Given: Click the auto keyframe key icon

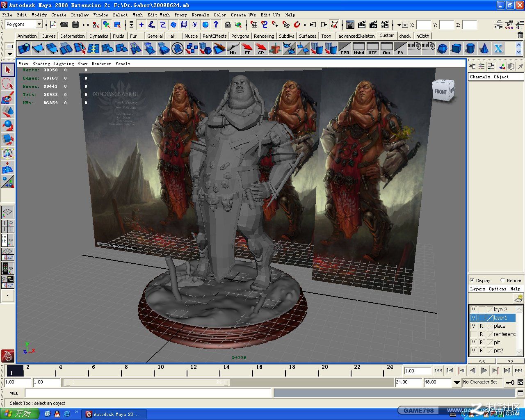Looking at the screenshot, I should pyautogui.click(x=510, y=382).
